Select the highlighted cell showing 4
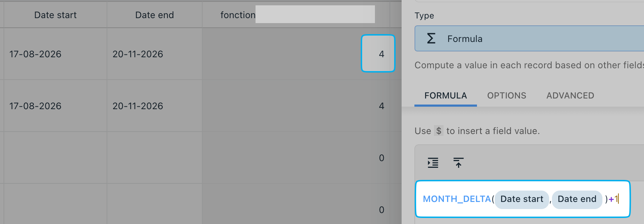The width and height of the screenshot is (644, 224). pyautogui.click(x=378, y=53)
